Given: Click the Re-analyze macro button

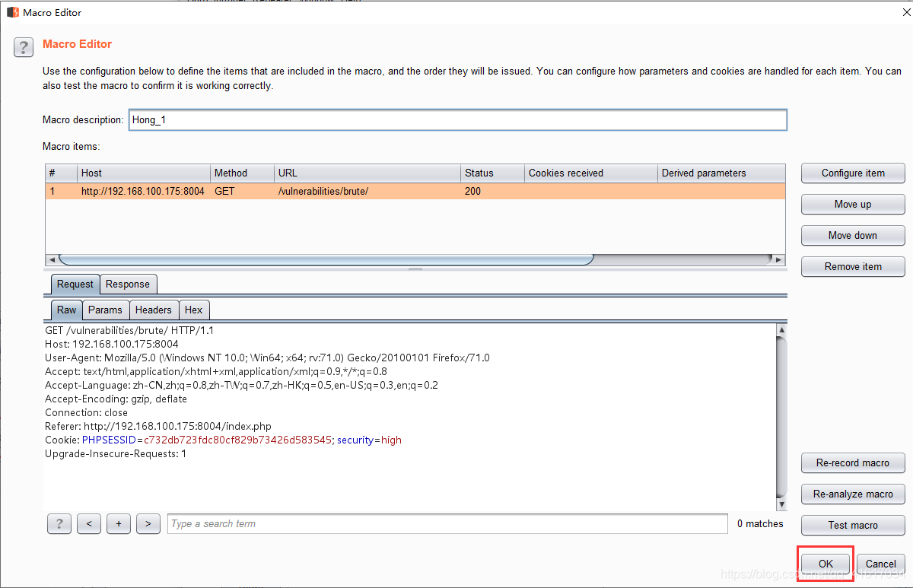Looking at the screenshot, I should tap(853, 494).
